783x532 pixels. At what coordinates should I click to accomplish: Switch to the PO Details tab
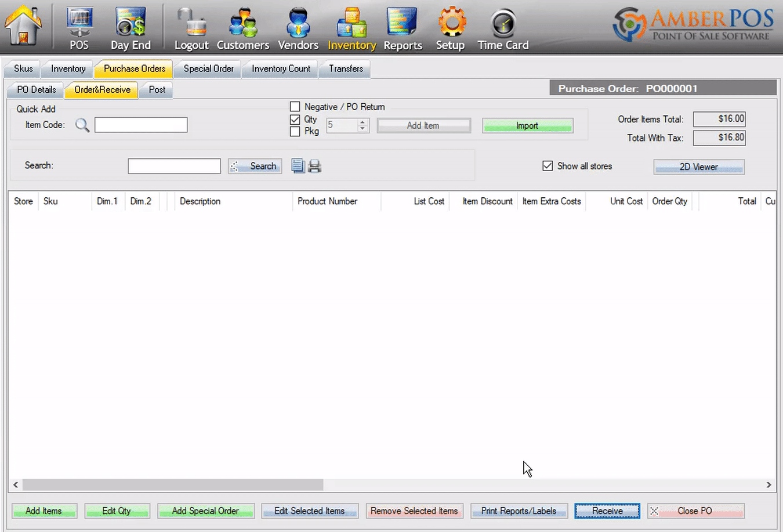37,89
